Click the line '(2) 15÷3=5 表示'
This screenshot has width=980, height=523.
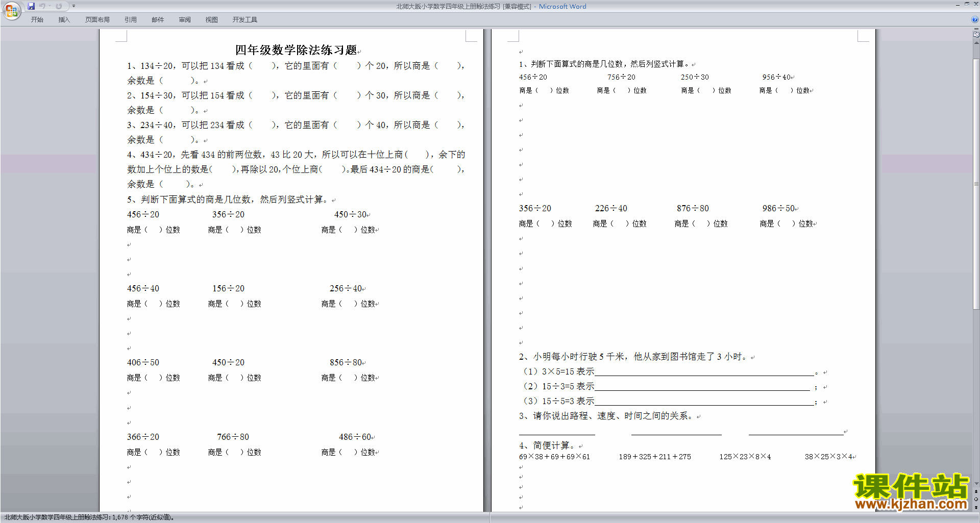[558, 386]
